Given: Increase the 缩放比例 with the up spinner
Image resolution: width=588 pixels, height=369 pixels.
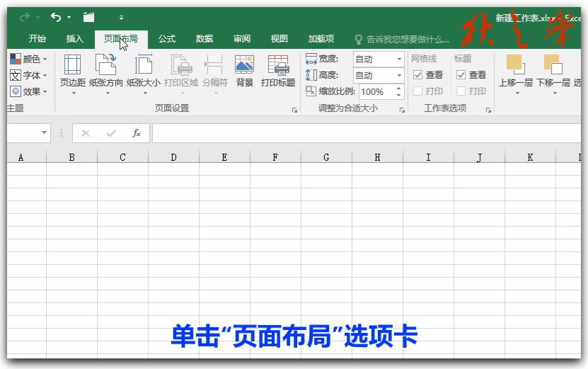Looking at the screenshot, I should [x=398, y=89].
